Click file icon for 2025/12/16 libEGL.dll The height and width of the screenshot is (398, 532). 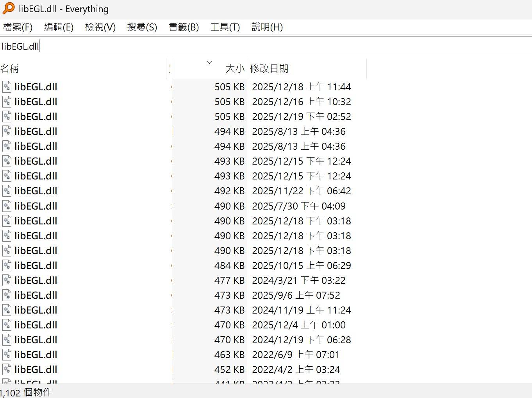(7, 102)
